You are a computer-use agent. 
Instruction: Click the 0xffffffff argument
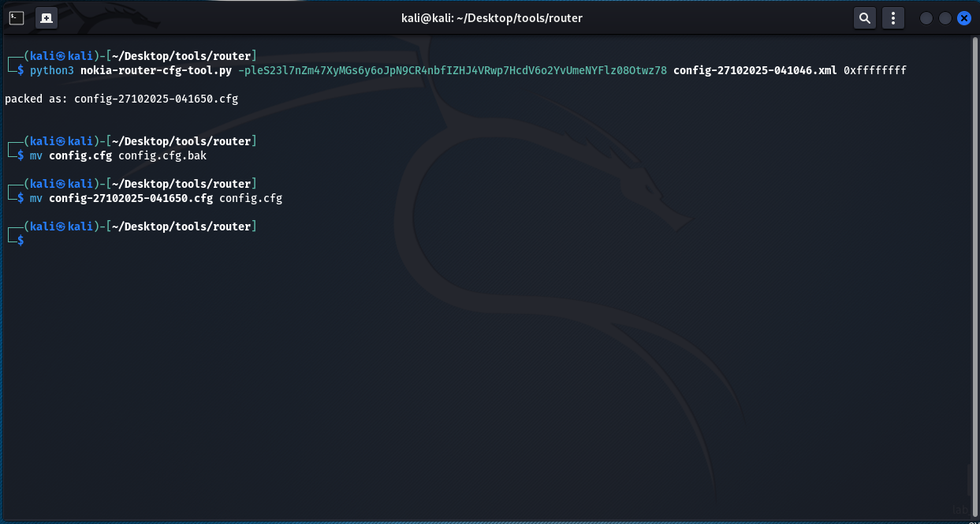coord(875,70)
